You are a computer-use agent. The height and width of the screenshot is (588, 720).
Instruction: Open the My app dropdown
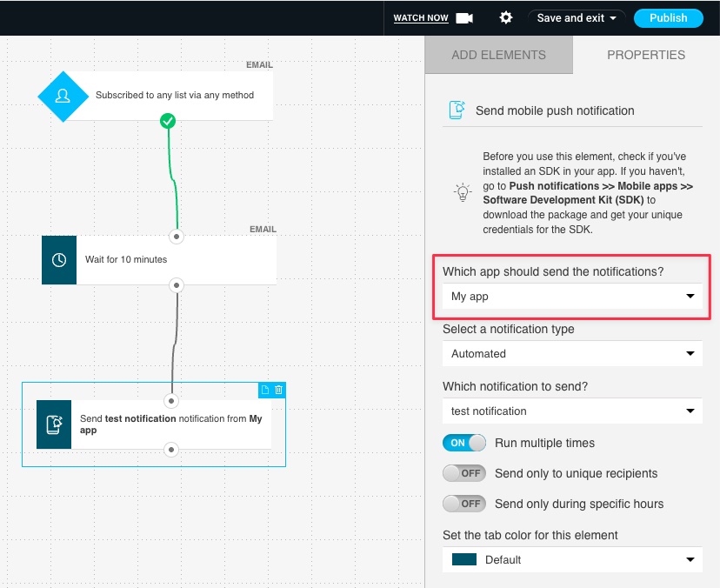pos(571,297)
